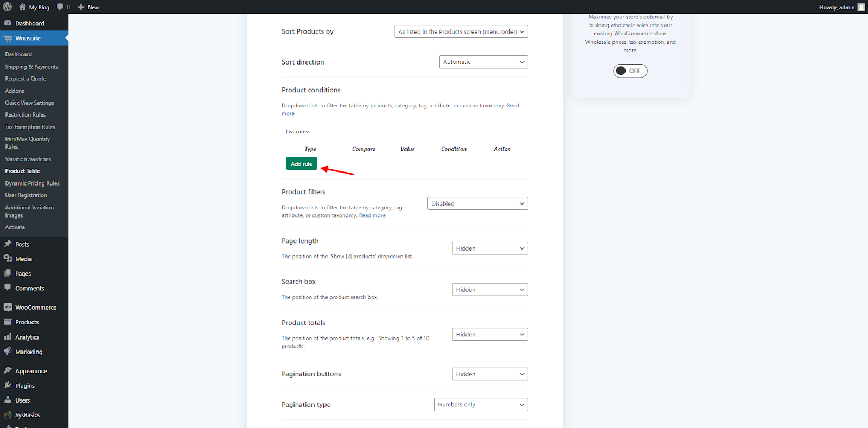Open Request a Quote submenu item

click(x=25, y=79)
